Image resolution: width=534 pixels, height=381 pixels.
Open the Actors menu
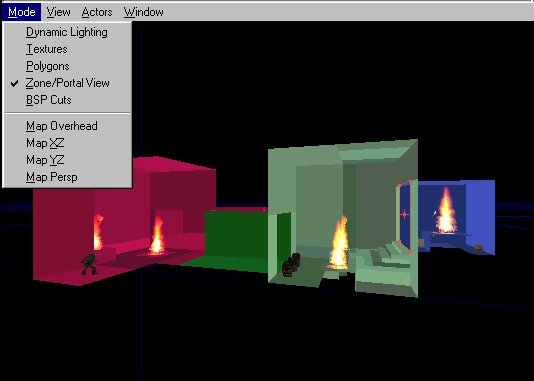coord(97,12)
